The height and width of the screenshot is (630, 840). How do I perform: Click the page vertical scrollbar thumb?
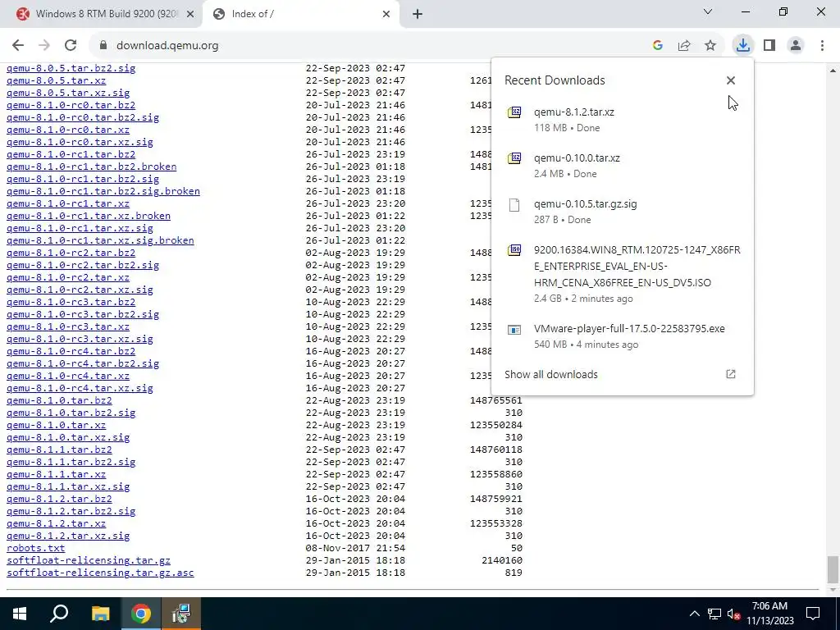pyautogui.click(x=833, y=569)
